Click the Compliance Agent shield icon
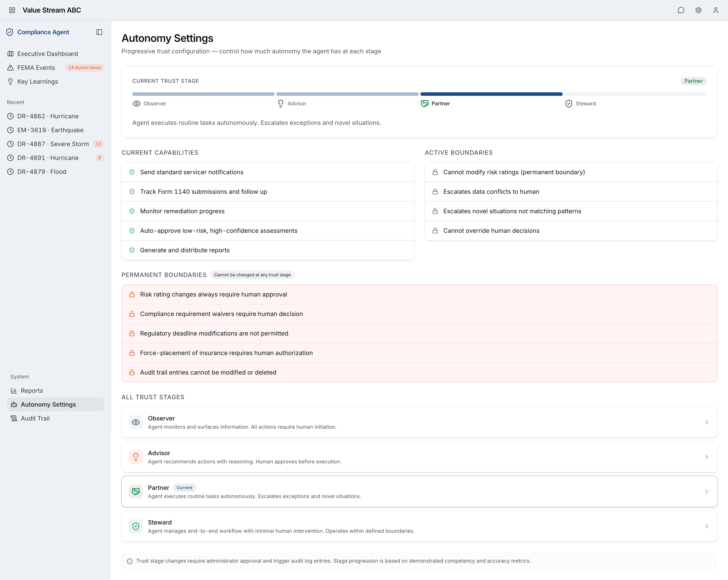This screenshot has height=580, width=728. pyautogui.click(x=10, y=32)
